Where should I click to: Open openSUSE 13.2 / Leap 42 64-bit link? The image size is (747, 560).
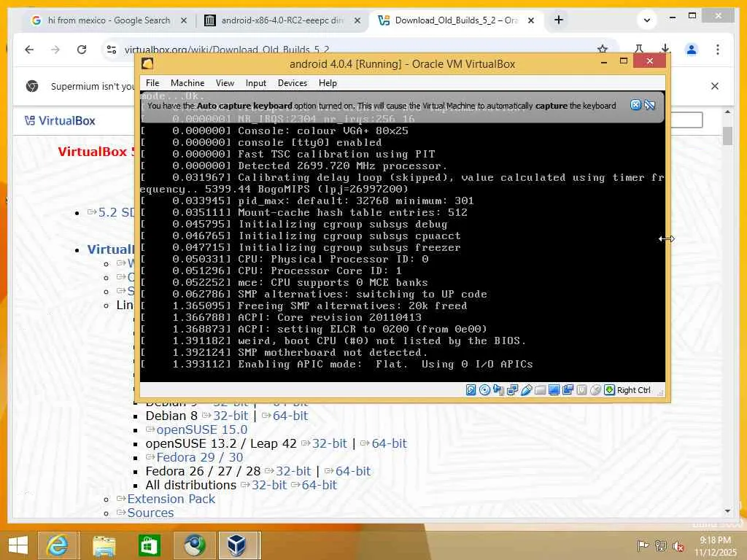[x=389, y=444]
